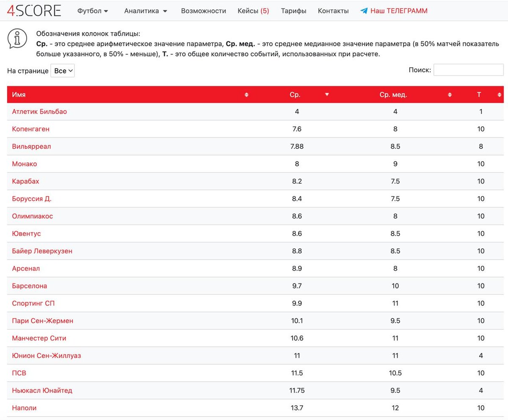The height and width of the screenshot is (420, 508).
Task: Click sort arrows in Т column
Action: [x=500, y=95]
